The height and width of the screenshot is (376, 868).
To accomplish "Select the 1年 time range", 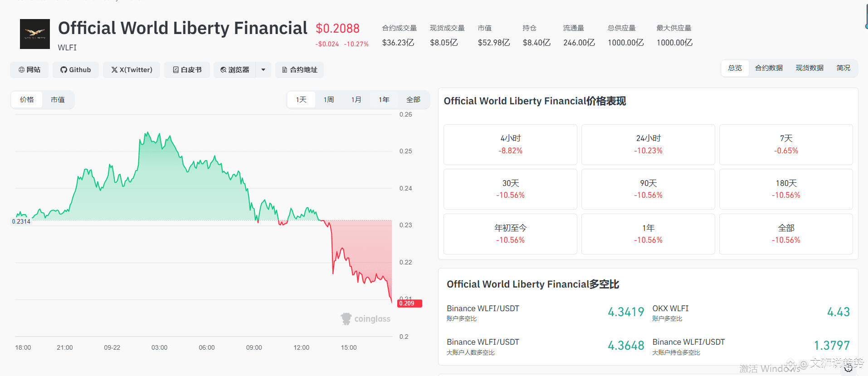I will click(384, 99).
